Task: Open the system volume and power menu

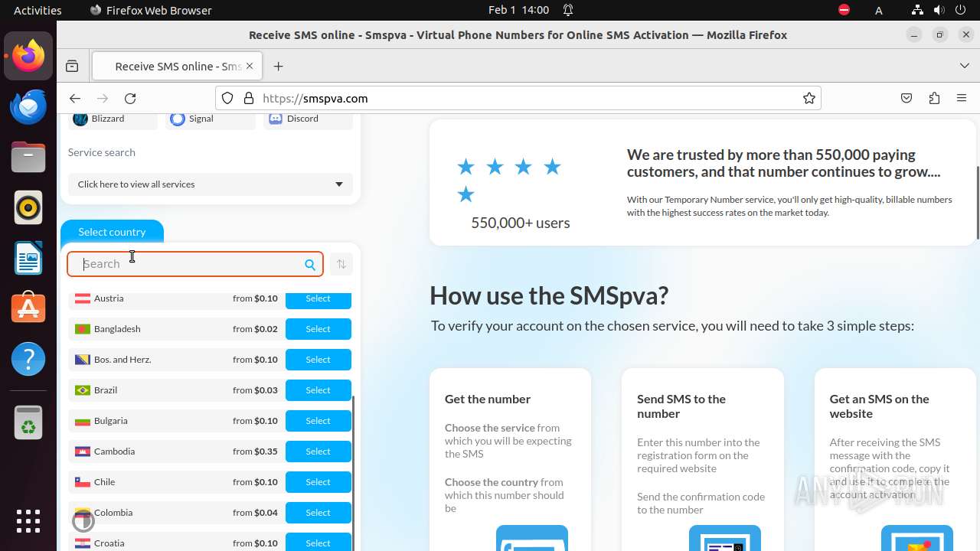Action: click(x=939, y=10)
